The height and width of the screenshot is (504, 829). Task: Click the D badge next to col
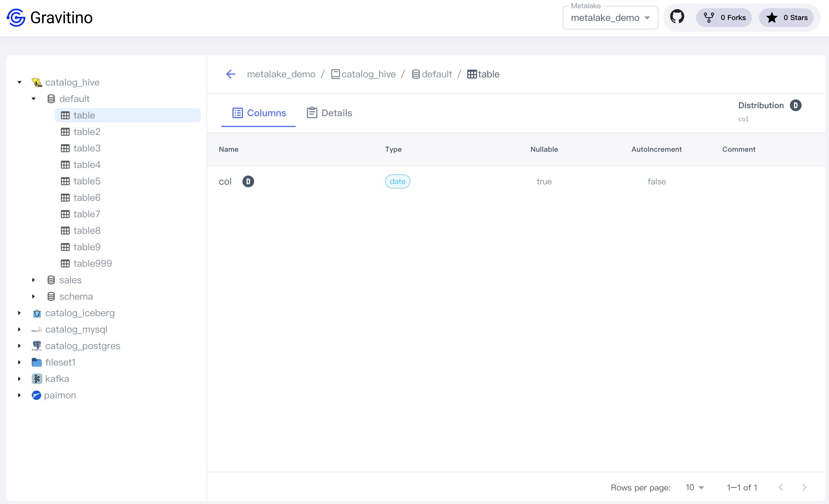(248, 181)
